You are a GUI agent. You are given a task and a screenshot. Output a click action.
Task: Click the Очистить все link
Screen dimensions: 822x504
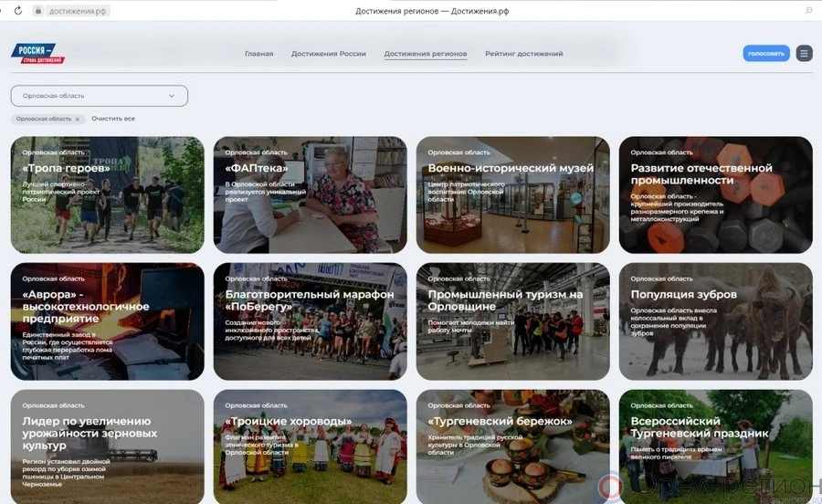113,119
